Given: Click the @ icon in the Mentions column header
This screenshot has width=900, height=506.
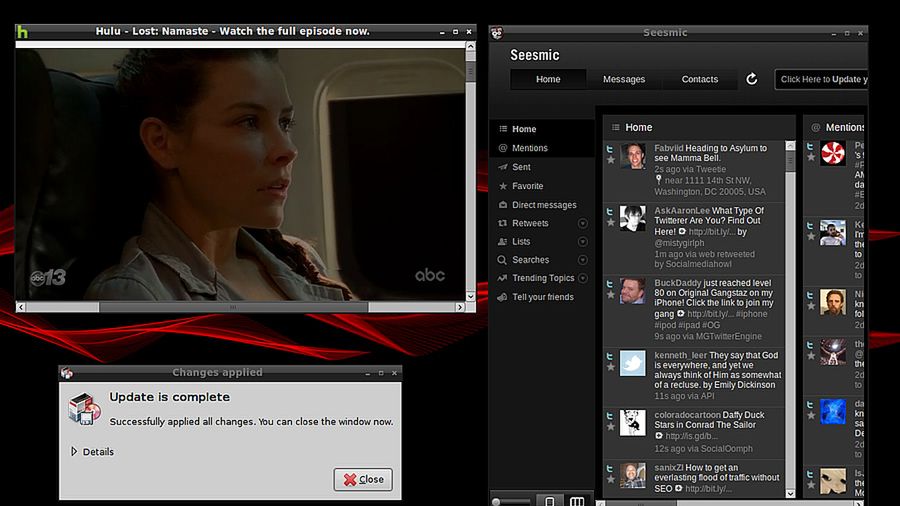Looking at the screenshot, I should [x=815, y=127].
